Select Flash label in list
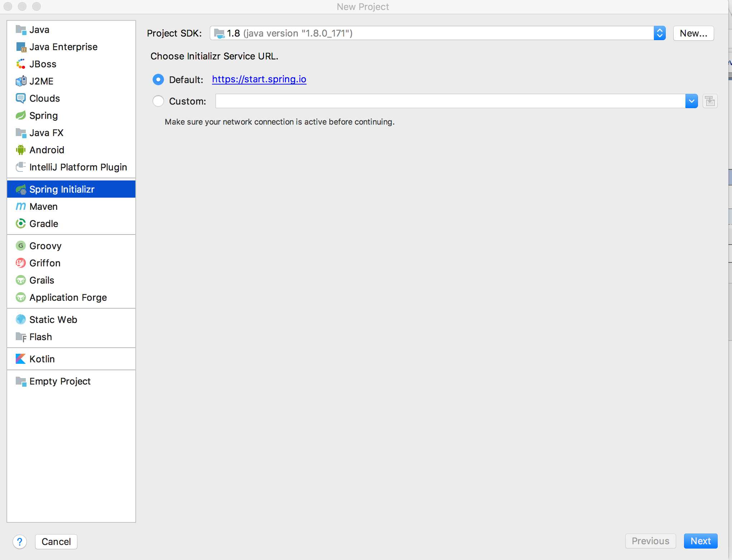This screenshot has height=560, width=732. [x=41, y=337]
